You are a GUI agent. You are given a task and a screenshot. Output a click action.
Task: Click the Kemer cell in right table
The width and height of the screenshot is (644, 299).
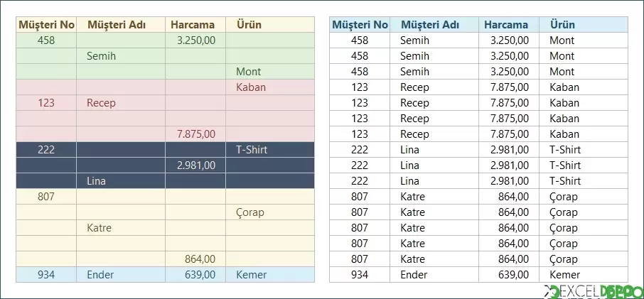pos(584,275)
